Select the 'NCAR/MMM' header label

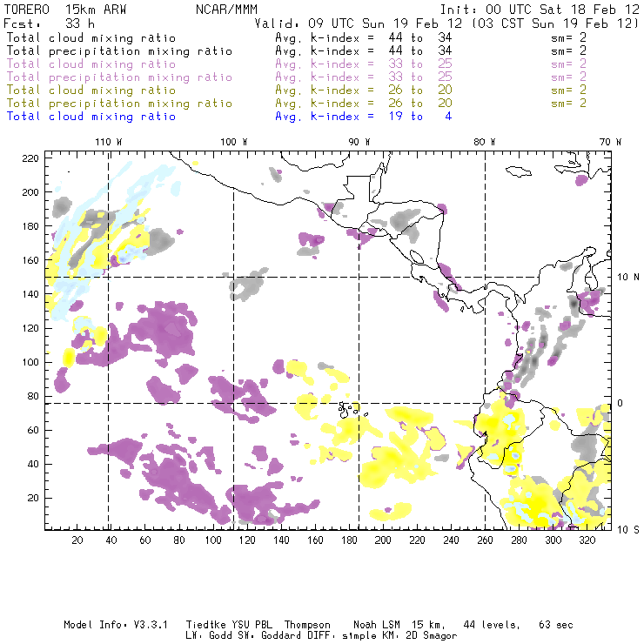tap(226, 10)
